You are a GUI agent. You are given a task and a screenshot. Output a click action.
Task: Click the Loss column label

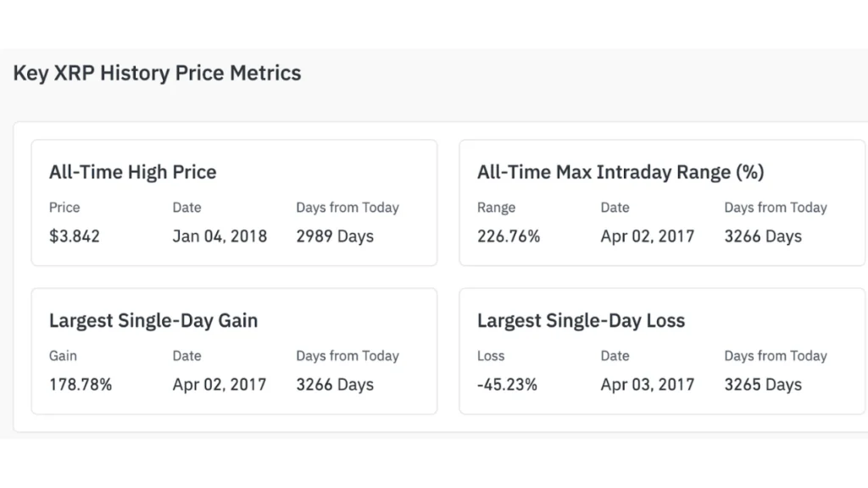(x=490, y=357)
